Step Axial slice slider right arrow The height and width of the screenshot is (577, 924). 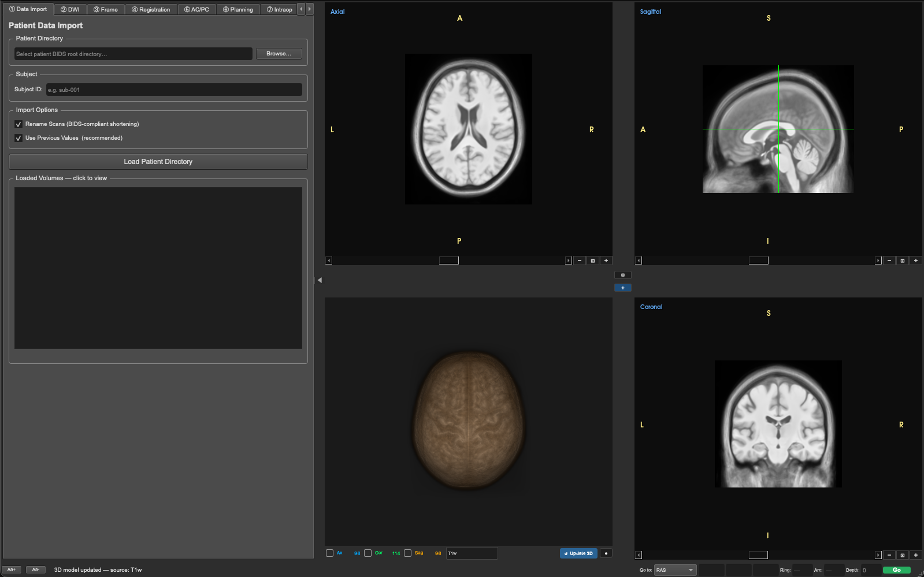[x=568, y=260]
